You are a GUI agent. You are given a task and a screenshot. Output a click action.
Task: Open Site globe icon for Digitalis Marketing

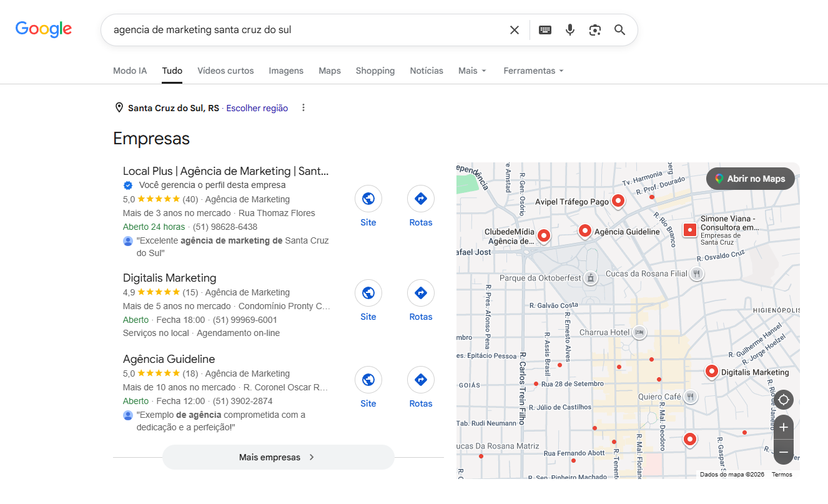[x=368, y=293]
